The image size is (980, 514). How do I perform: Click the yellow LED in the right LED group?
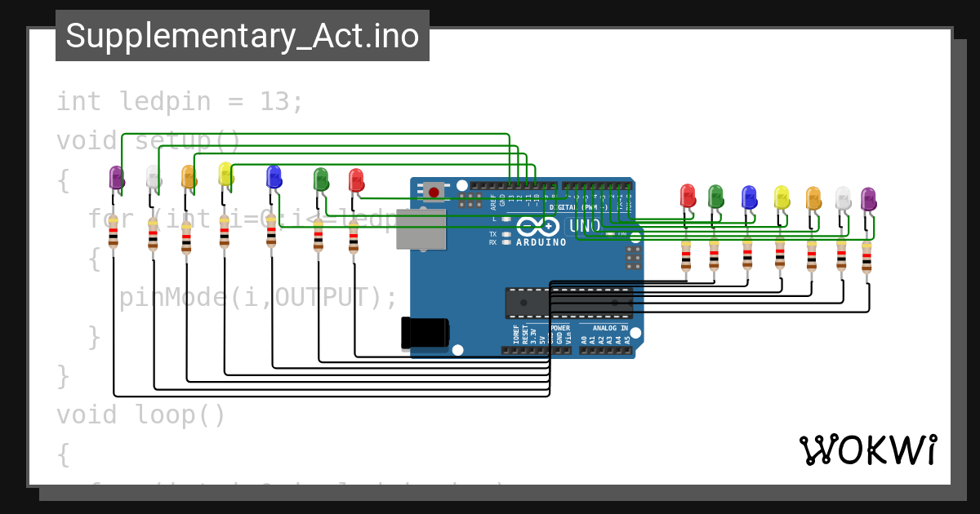click(782, 197)
